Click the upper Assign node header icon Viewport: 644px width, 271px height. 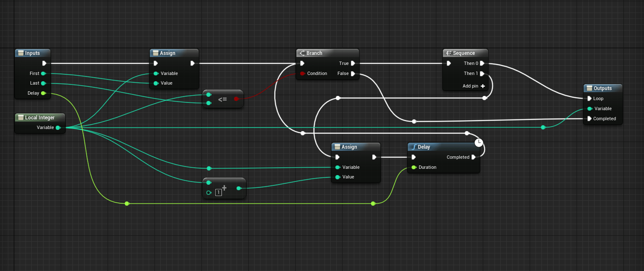point(155,53)
